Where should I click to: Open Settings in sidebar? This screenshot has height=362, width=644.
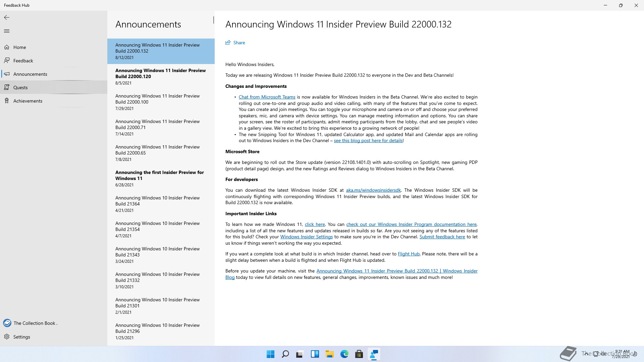click(54, 337)
